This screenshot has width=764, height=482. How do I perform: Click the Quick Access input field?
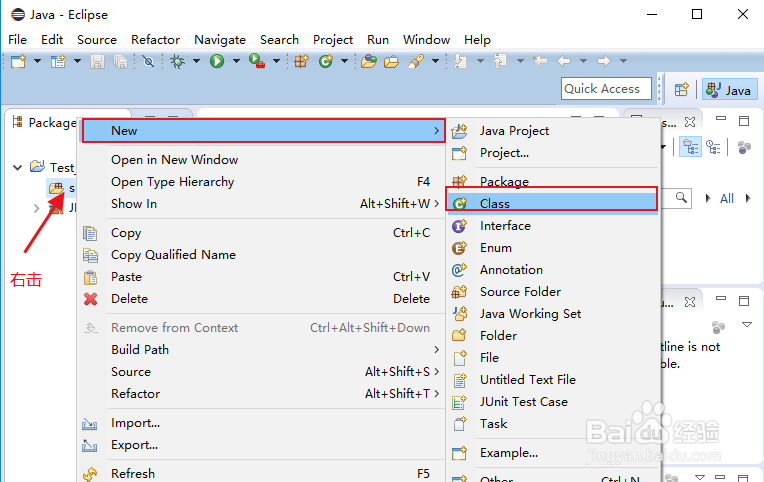(x=606, y=89)
